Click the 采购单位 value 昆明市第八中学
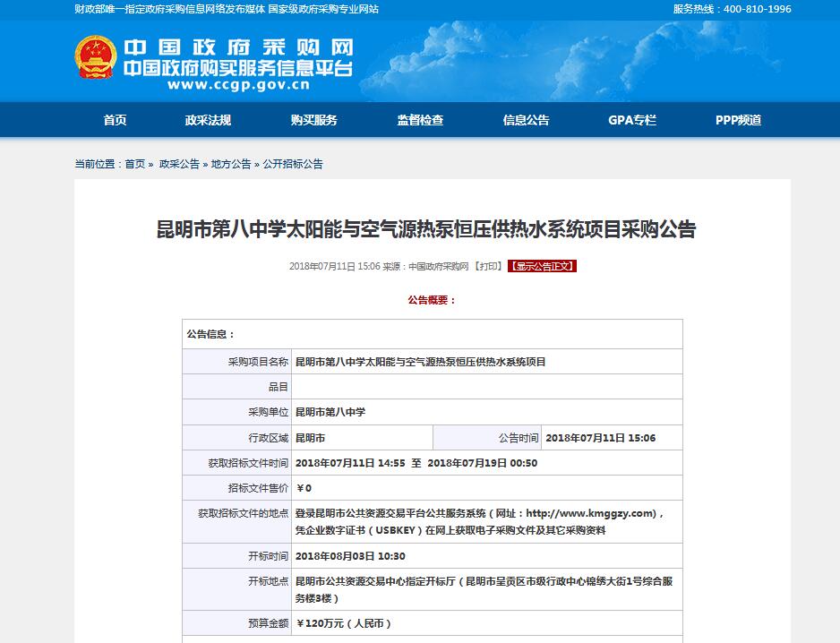 pos(330,412)
